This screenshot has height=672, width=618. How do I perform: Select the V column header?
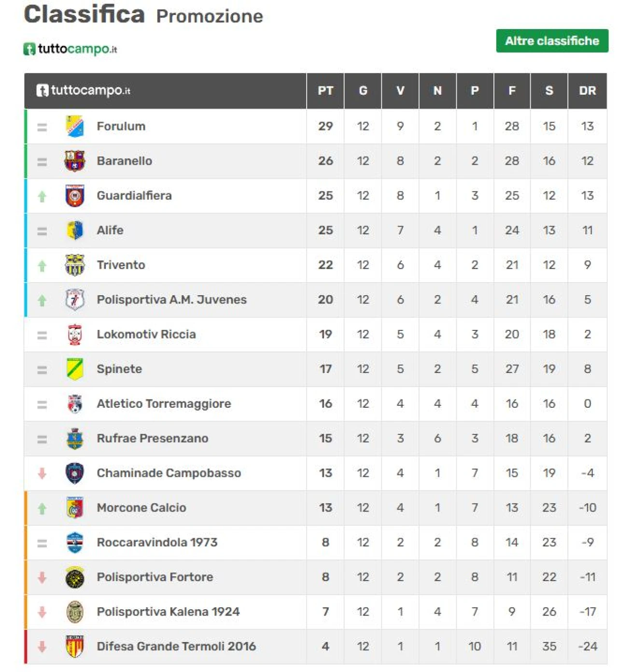point(400,91)
